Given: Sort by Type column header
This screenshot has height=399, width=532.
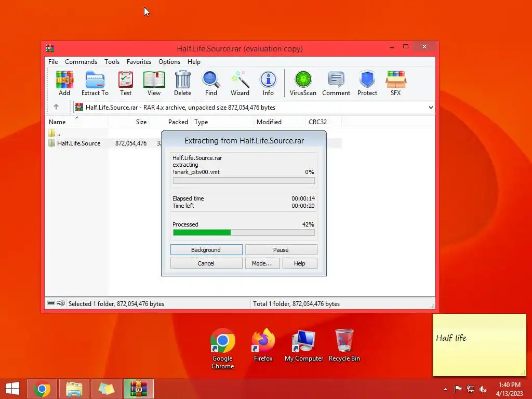Looking at the screenshot, I should pyautogui.click(x=222, y=122).
